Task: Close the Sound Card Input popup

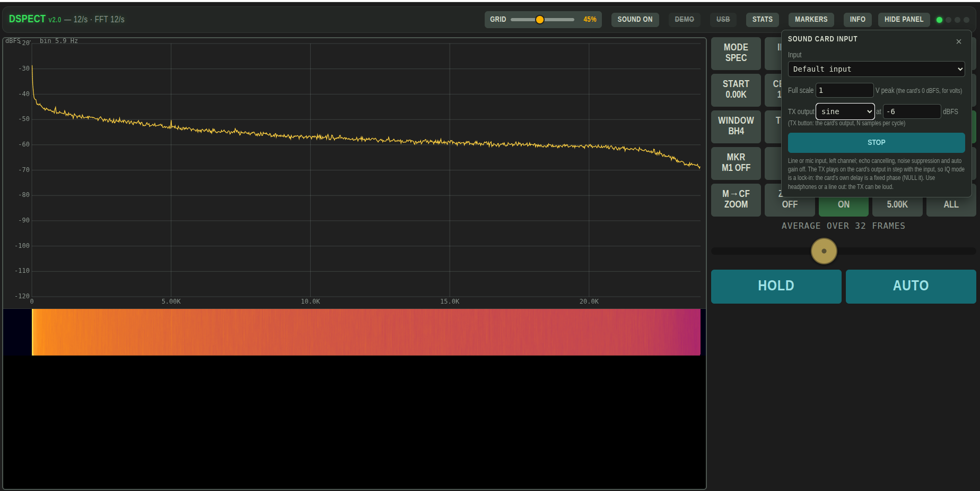Action: click(x=959, y=41)
